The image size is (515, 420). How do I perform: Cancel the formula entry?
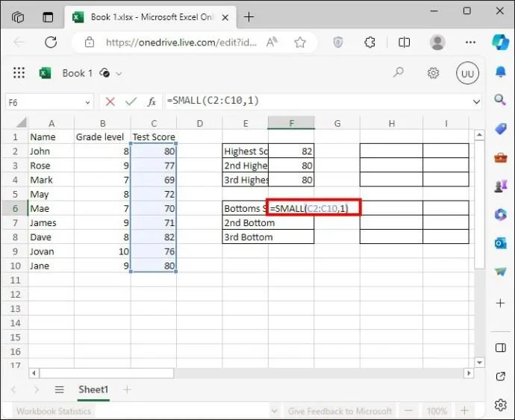(x=110, y=101)
